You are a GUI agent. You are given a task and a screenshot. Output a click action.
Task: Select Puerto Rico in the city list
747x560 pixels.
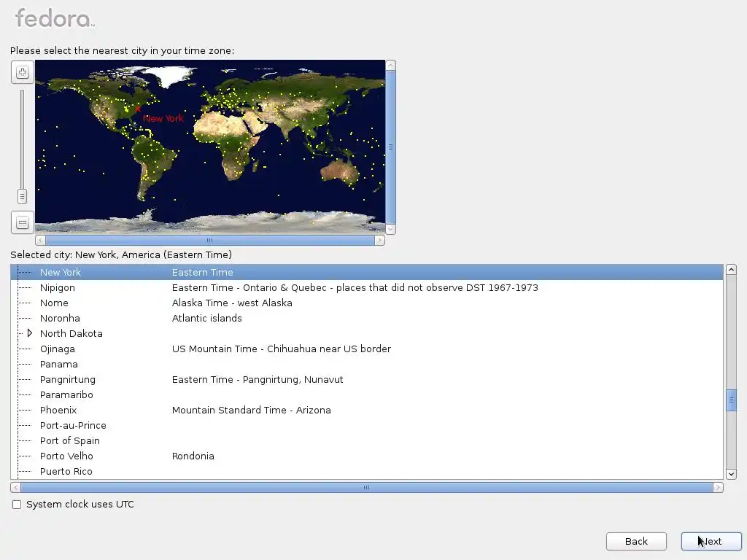click(x=66, y=472)
